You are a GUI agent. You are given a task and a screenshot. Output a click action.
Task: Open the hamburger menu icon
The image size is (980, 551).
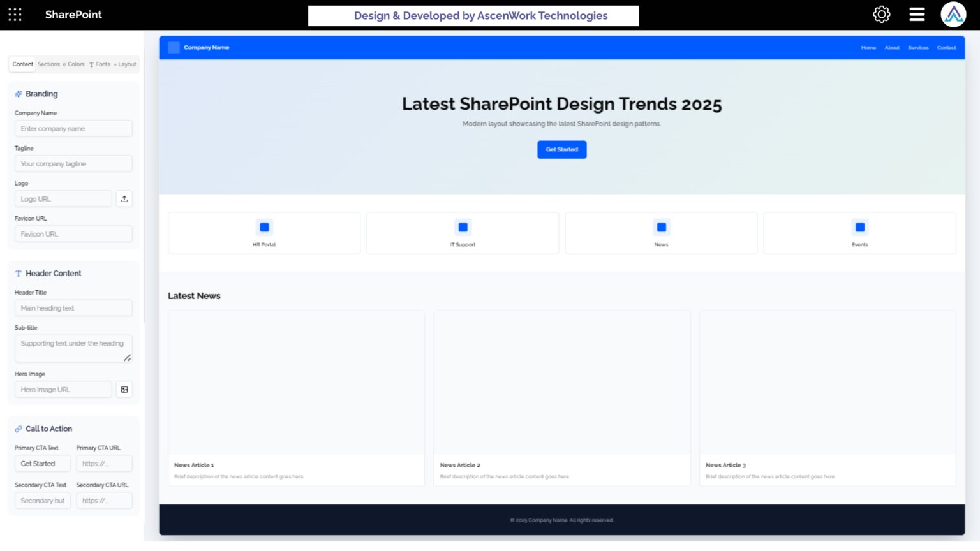click(x=917, y=15)
